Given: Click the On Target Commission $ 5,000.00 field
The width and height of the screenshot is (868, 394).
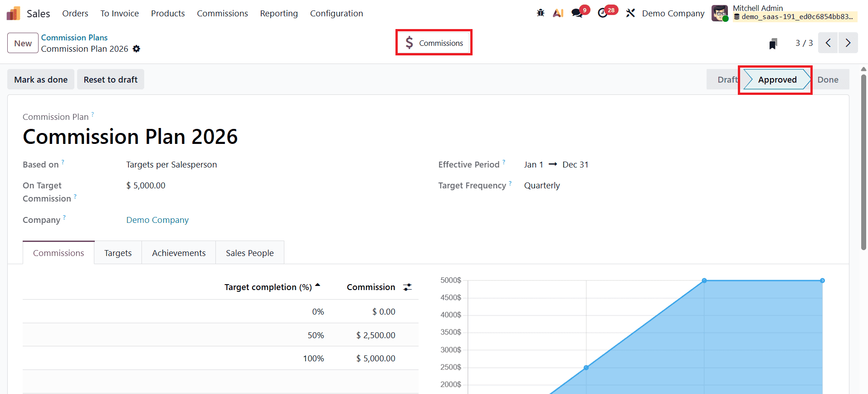Looking at the screenshot, I should point(146,185).
